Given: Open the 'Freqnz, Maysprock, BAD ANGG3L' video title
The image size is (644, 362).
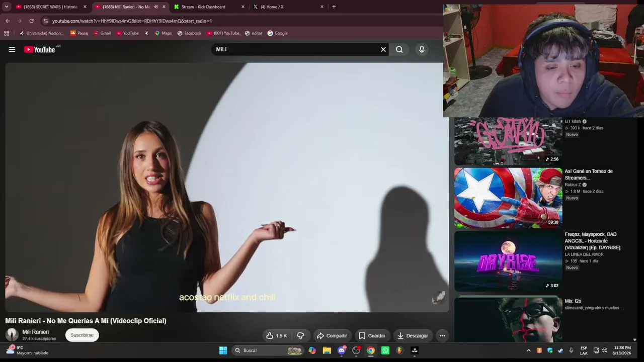Looking at the screenshot, I should pos(593,241).
